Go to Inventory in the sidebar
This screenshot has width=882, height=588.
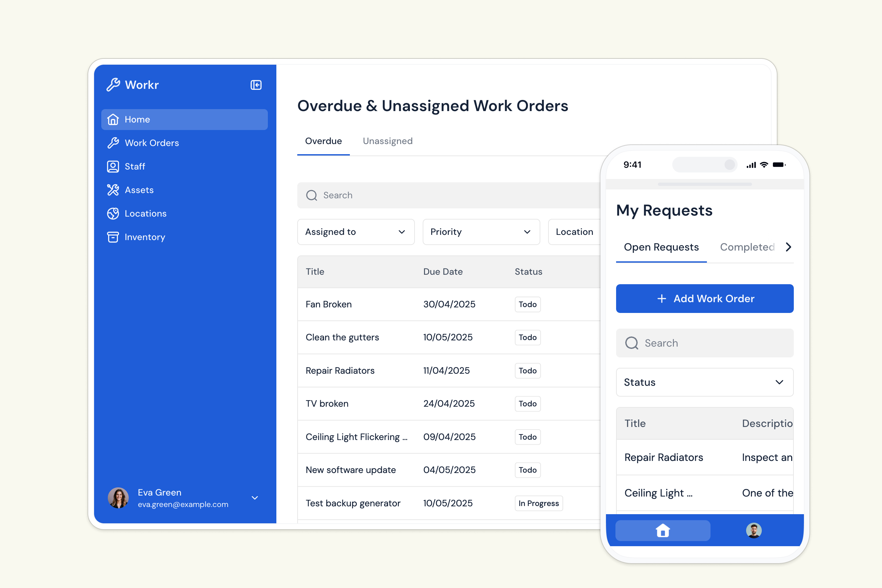[x=185, y=237]
